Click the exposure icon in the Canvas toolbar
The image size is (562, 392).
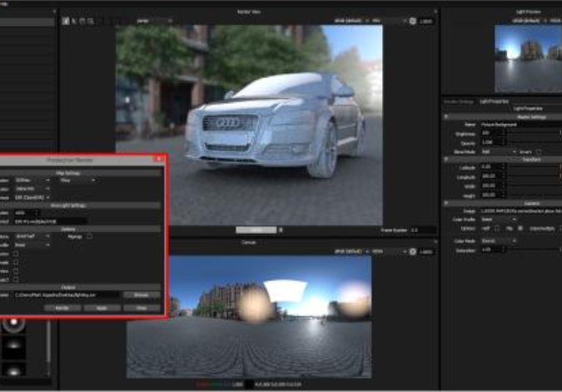[x=412, y=251]
